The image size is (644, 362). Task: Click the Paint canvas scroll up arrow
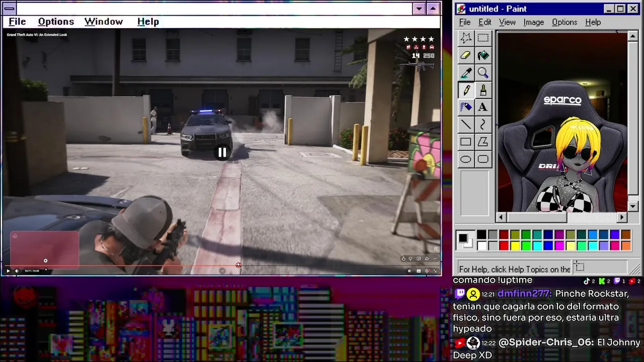(633, 37)
